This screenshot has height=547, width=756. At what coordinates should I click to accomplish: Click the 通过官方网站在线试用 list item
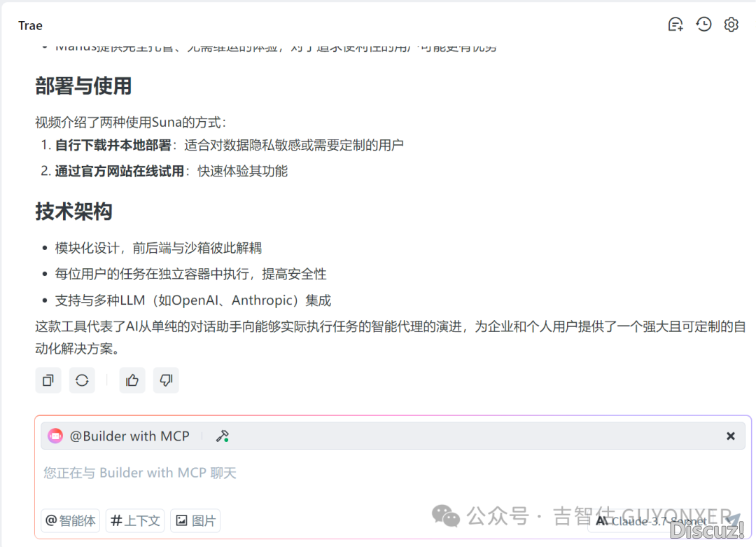164,171
